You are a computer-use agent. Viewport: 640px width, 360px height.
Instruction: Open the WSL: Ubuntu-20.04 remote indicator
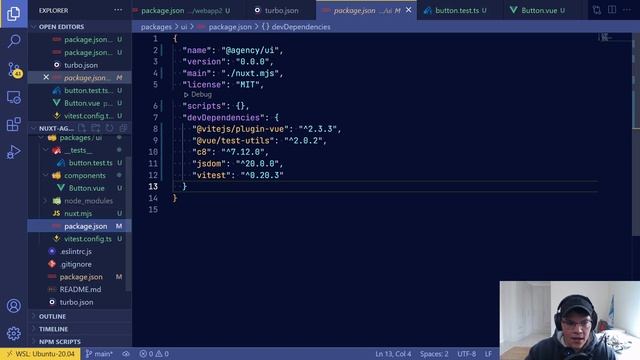[40, 354]
